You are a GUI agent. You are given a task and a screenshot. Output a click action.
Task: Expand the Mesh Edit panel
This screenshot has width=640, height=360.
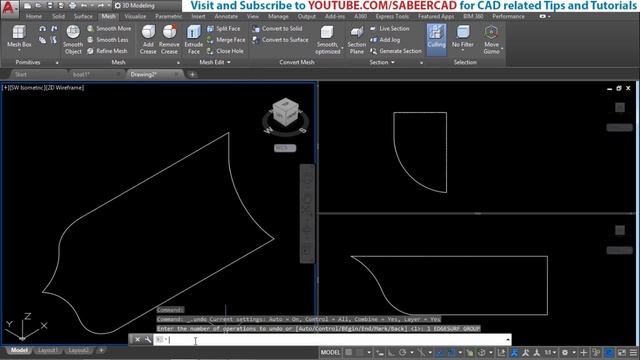[215, 62]
